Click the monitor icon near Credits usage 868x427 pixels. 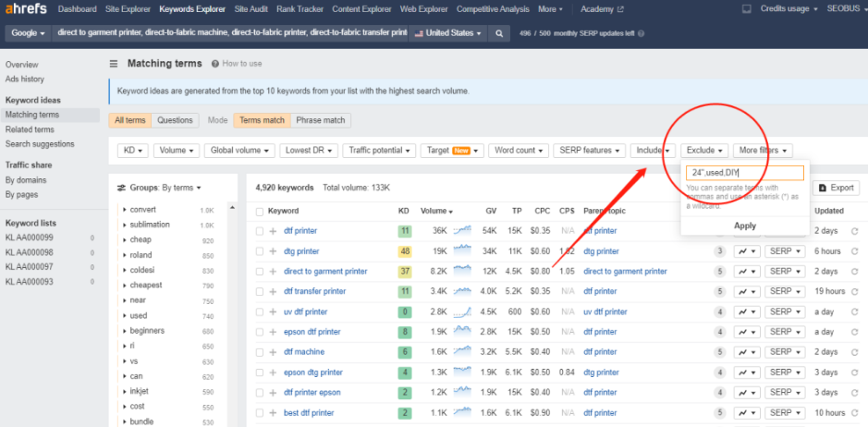click(x=746, y=9)
